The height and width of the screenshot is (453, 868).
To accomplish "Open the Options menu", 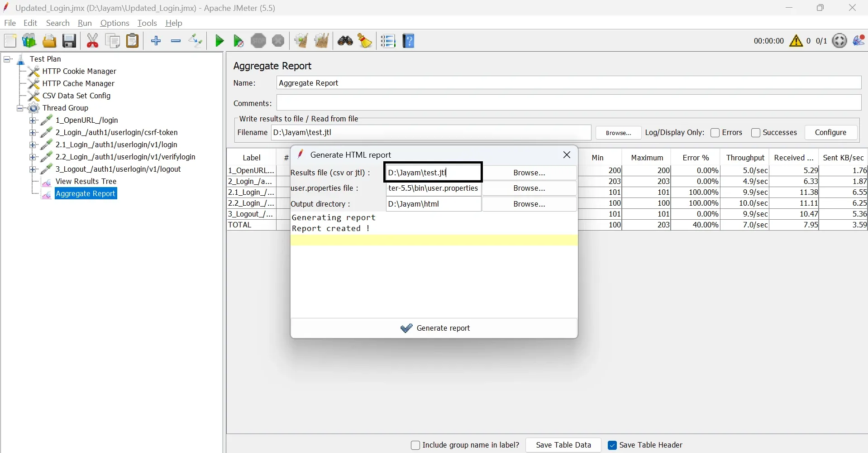I will tap(114, 23).
